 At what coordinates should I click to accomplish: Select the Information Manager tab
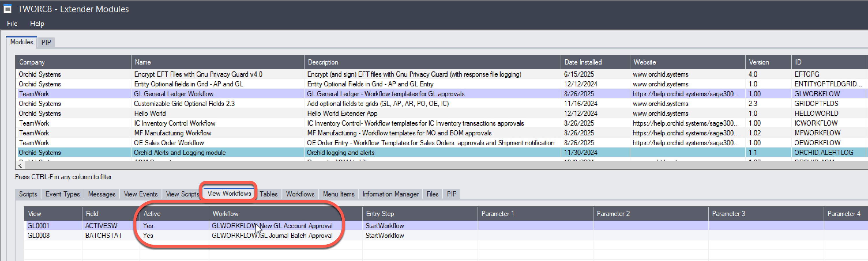pyautogui.click(x=390, y=194)
